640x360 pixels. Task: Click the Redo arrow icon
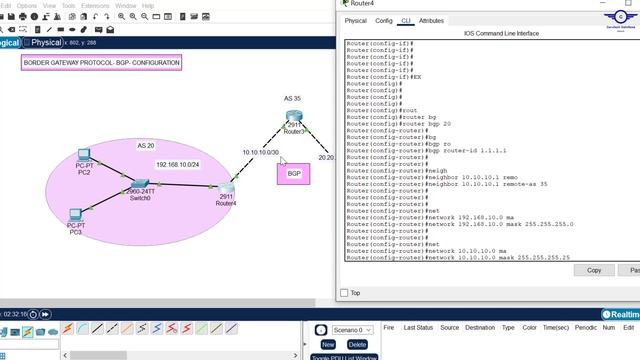tap(107, 17)
